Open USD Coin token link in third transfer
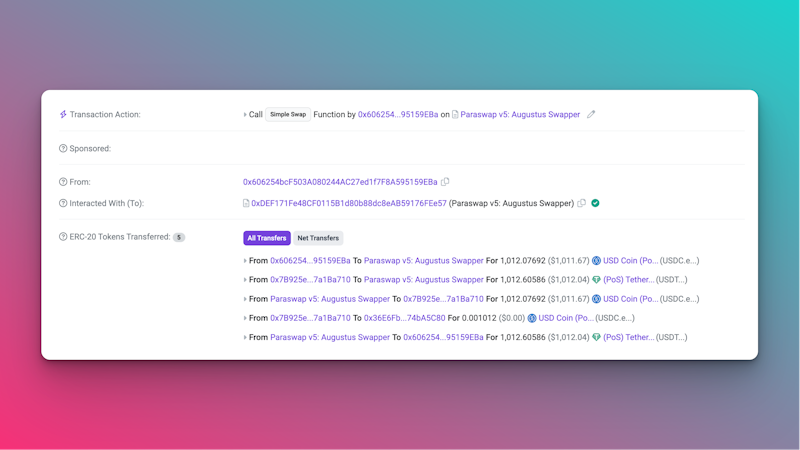The height and width of the screenshot is (450, 800). pos(631,298)
